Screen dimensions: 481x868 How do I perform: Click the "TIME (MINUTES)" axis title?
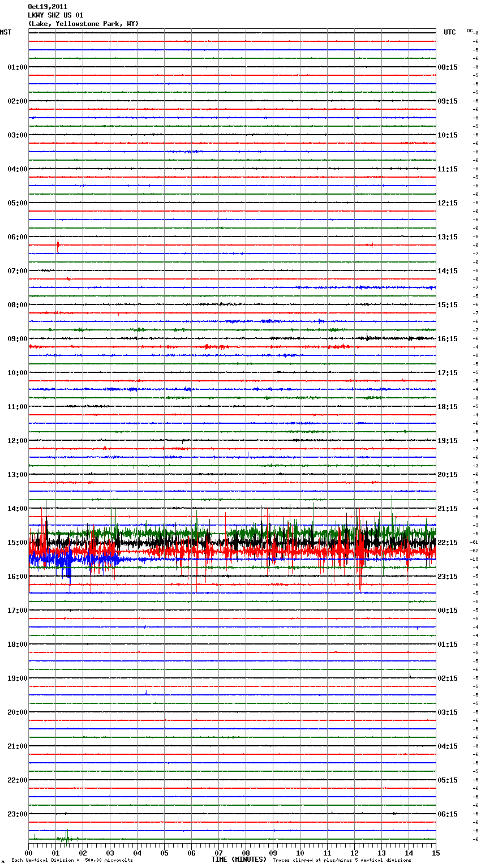click(x=239, y=860)
